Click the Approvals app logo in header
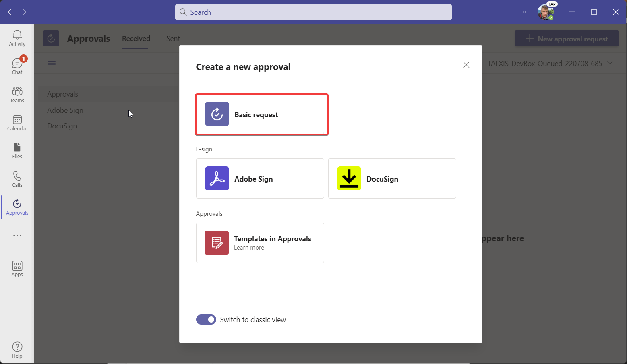Image resolution: width=627 pixels, height=364 pixels. coord(51,38)
